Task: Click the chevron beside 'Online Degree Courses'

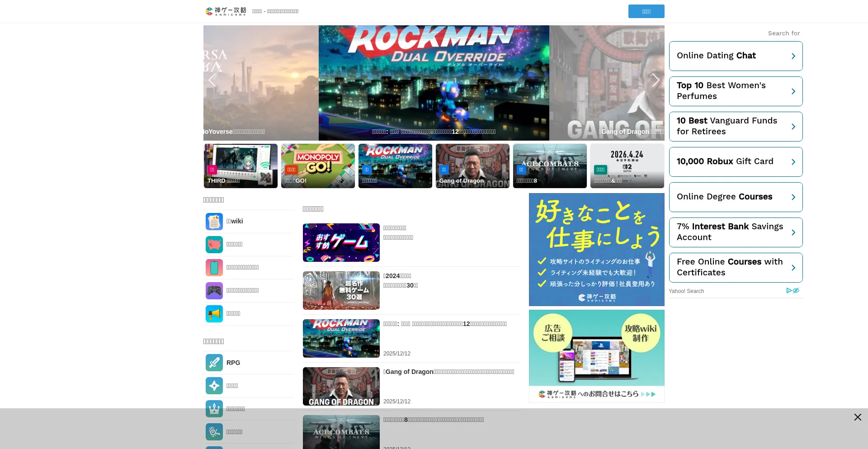Action: [x=793, y=197]
